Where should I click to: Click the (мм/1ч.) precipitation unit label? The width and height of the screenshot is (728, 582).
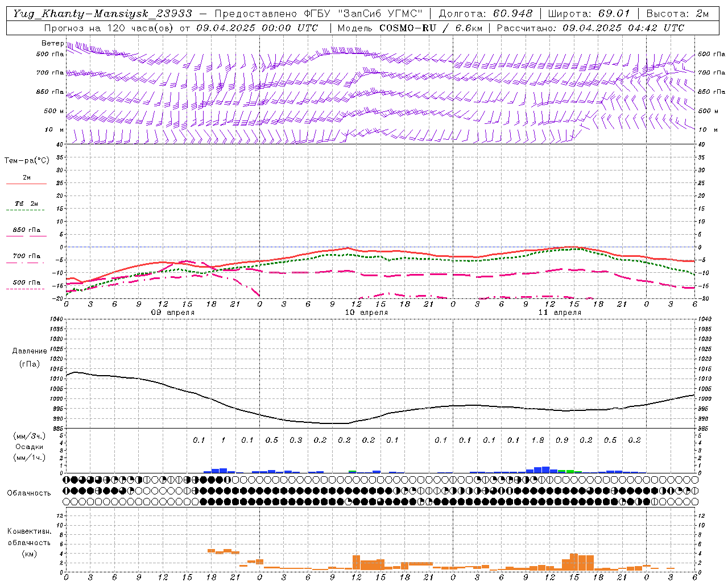[30, 458]
